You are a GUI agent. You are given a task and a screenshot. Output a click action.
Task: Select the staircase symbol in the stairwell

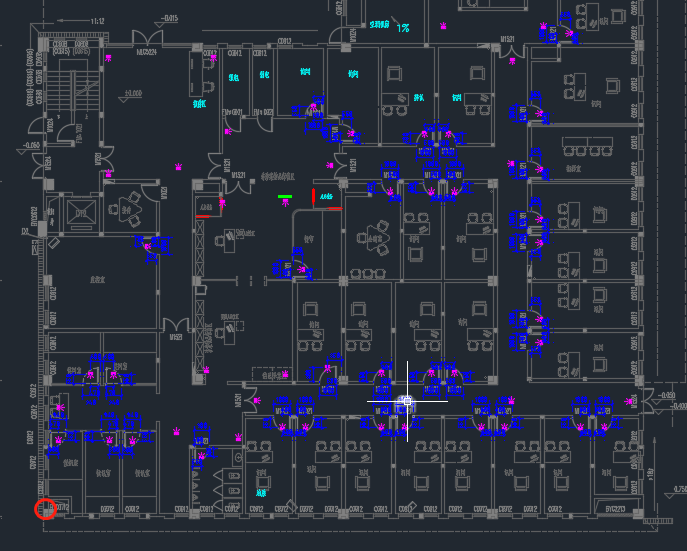pos(74,92)
